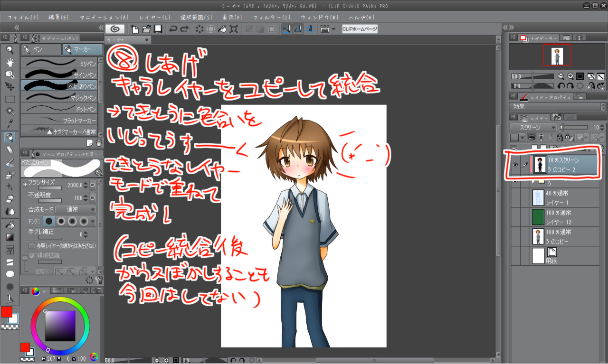
Task: Open the 合成モード blending mode dropdown
Action: tap(76, 209)
